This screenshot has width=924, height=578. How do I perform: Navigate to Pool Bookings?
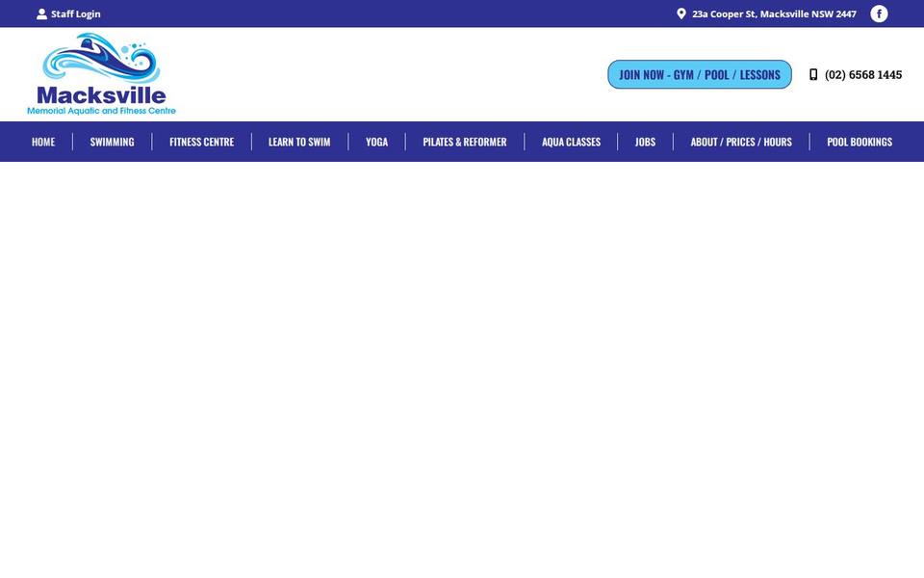tap(860, 142)
